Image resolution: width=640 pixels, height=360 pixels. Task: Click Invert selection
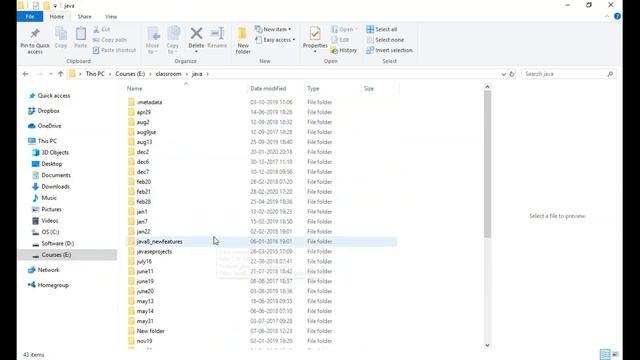[389, 50]
